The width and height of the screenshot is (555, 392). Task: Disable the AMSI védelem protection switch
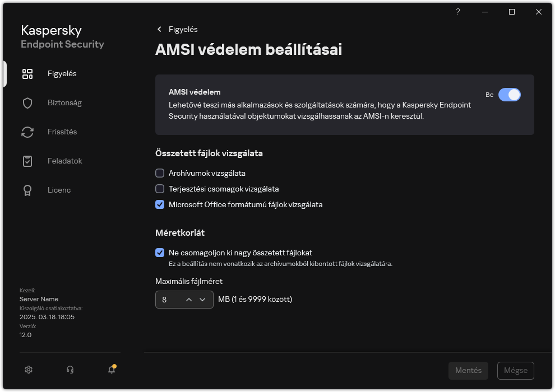click(510, 95)
